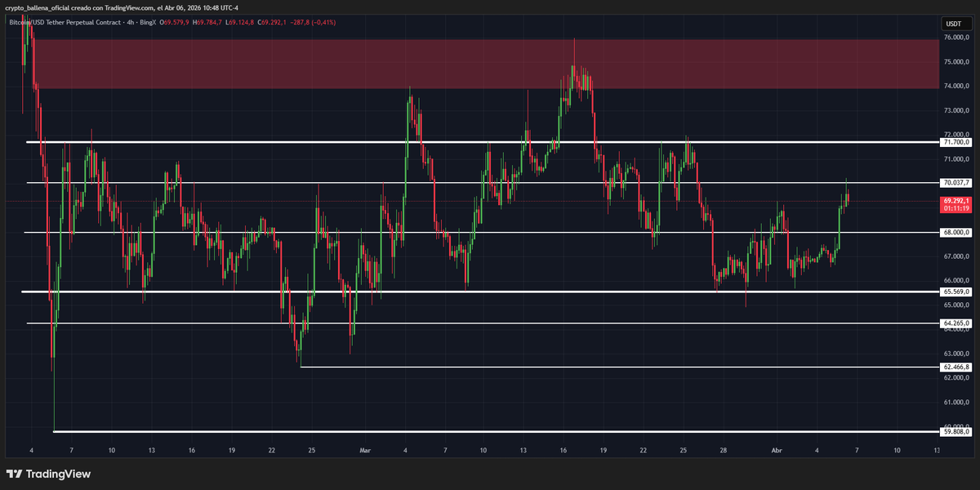Viewport: 980px width, 490px height.
Task: Click the 4h interval label
Action: pos(131,22)
